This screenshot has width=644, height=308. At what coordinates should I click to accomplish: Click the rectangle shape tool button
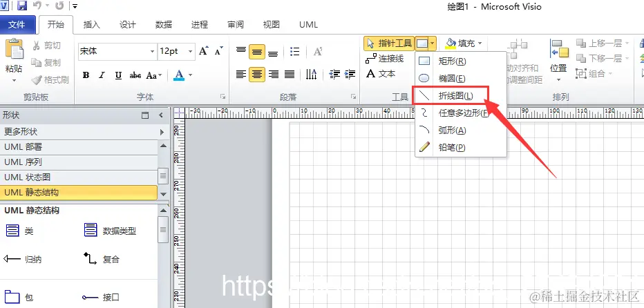coord(422,43)
